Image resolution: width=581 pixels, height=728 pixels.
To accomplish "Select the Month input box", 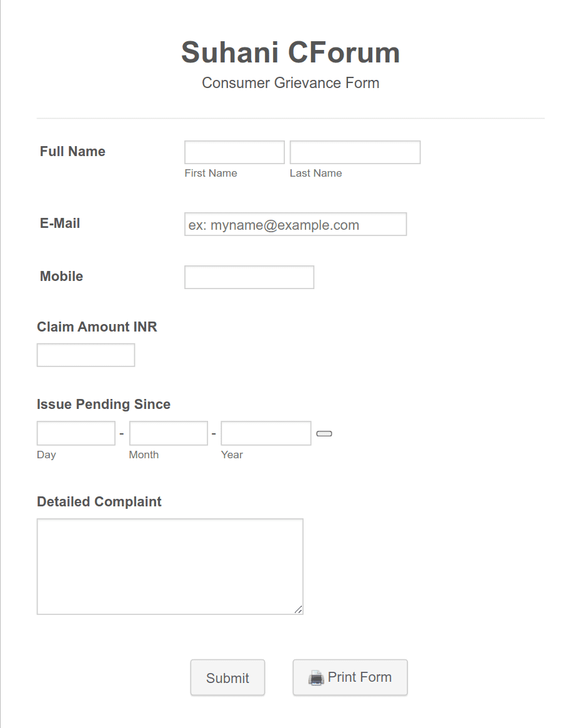I will pos(169,433).
